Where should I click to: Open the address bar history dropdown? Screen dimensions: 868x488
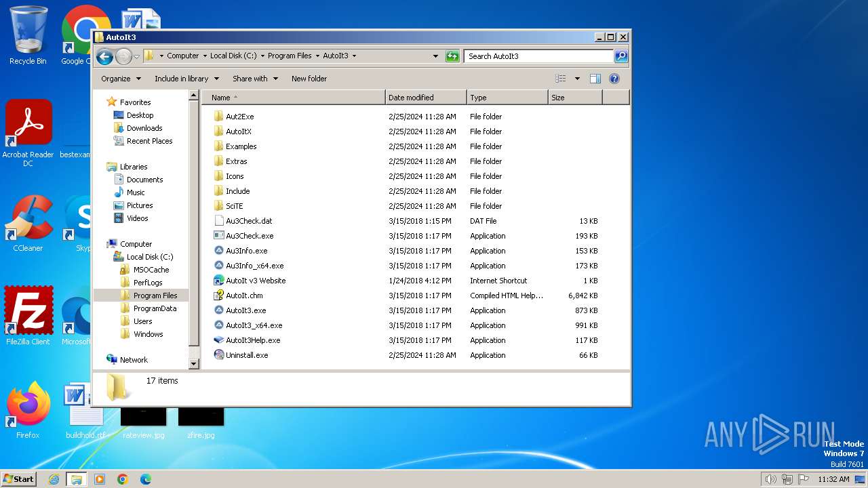pos(435,56)
